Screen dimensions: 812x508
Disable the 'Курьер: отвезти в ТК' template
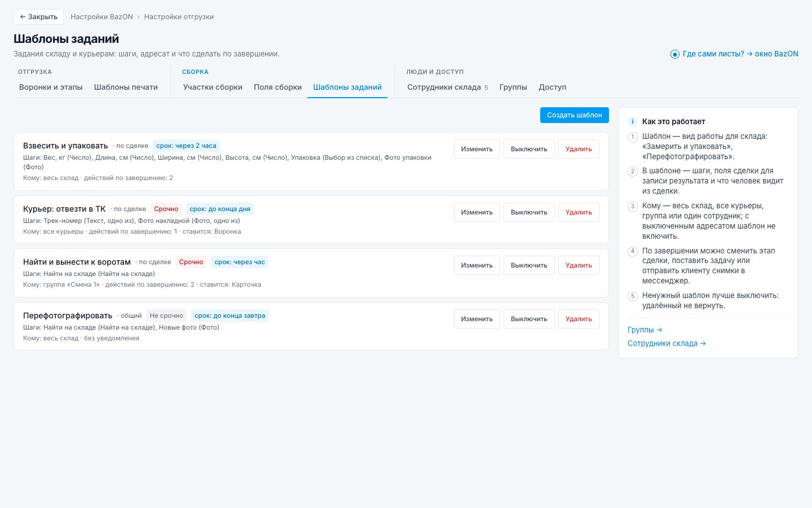coord(529,212)
